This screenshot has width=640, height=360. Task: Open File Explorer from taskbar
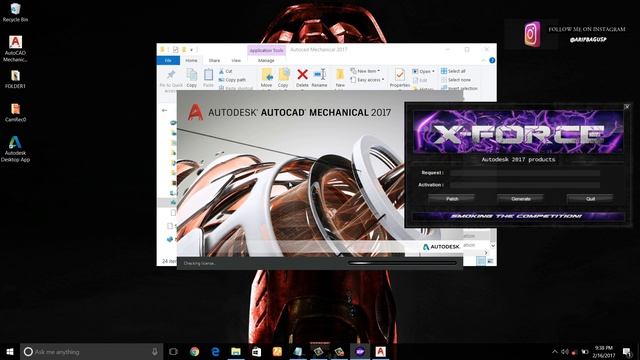tap(236, 351)
